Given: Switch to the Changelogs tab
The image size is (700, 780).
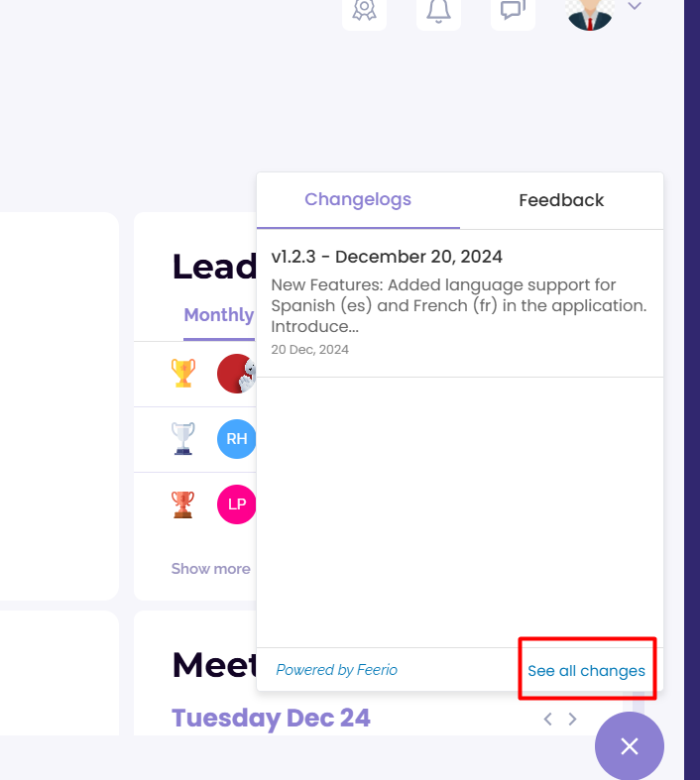Looking at the screenshot, I should (x=358, y=200).
